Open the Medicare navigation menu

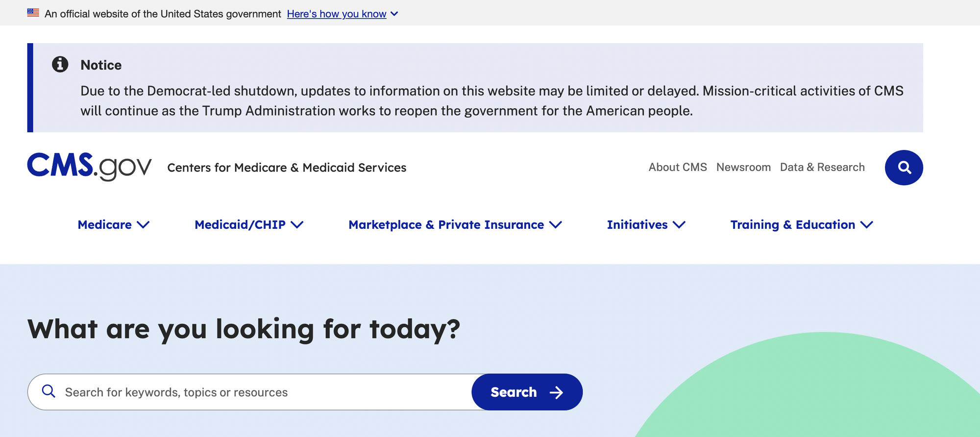[105, 225]
